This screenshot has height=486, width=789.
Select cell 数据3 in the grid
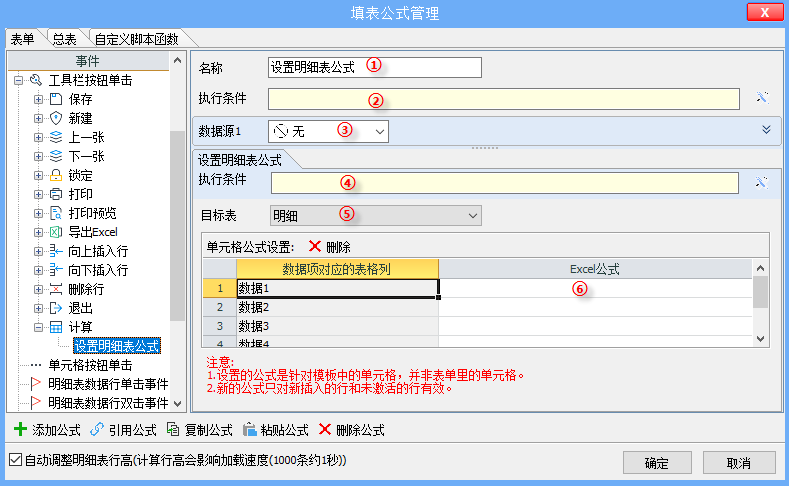pyautogui.click(x=337, y=326)
